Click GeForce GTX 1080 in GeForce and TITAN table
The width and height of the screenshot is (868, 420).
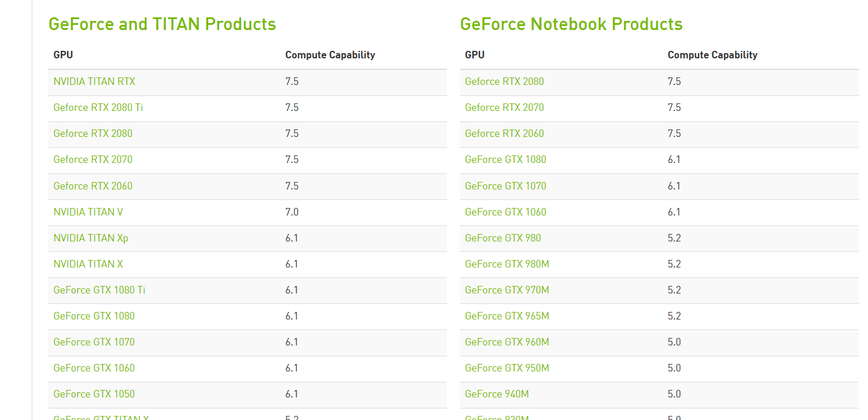pyautogui.click(x=94, y=316)
